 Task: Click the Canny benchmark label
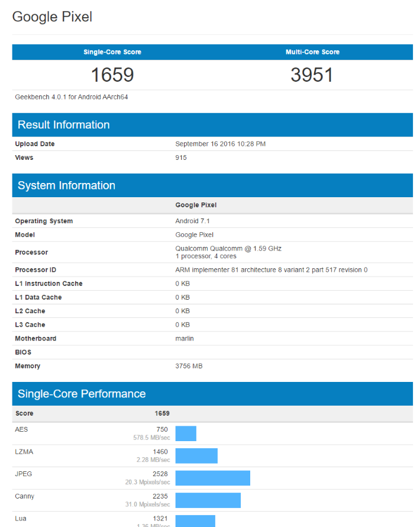pos(24,496)
